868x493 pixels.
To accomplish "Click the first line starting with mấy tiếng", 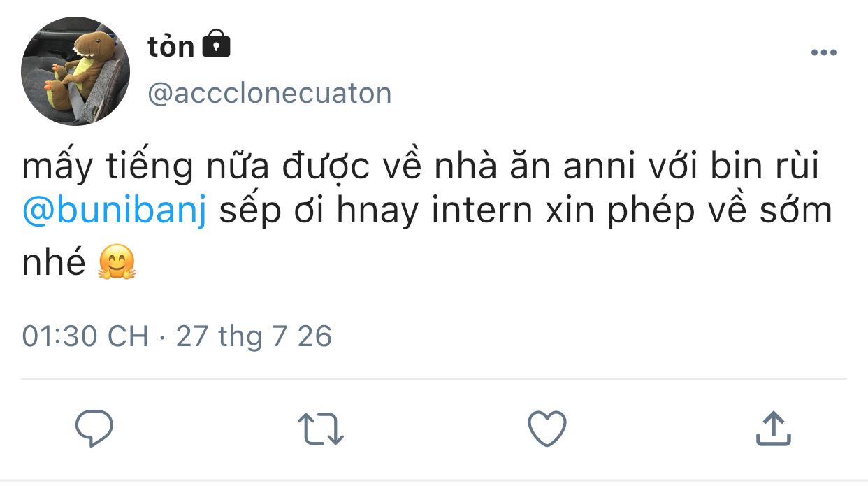I will (x=419, y=169).
